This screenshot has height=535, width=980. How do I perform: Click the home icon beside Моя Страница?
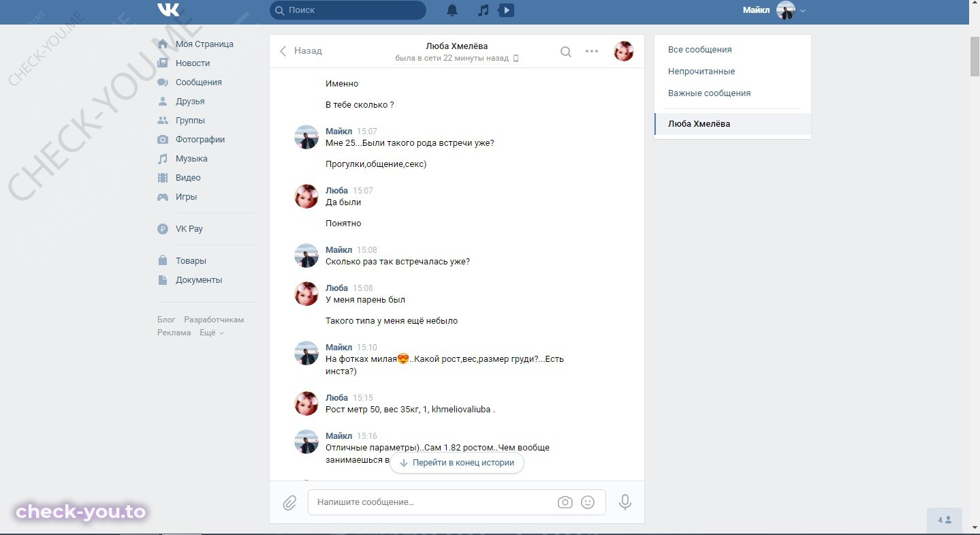163,44
